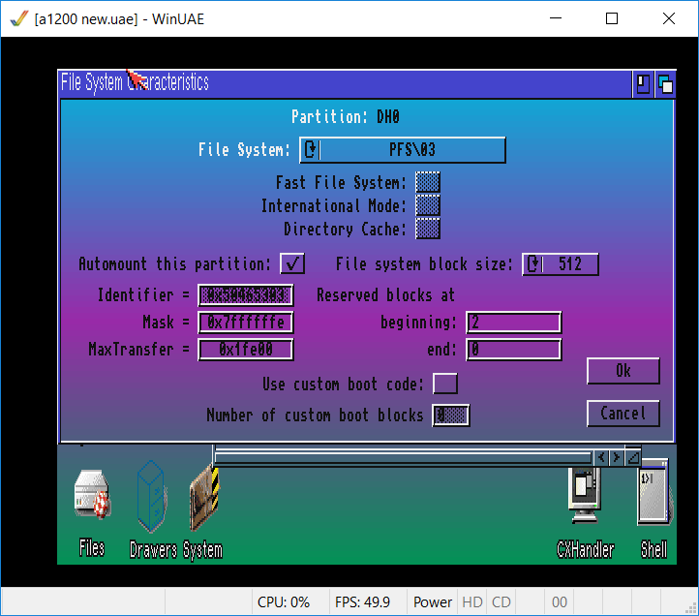This screenshot has height=616, width=699.
Task: Click the window depth gadget in title bar
Action: pos(665,83)
